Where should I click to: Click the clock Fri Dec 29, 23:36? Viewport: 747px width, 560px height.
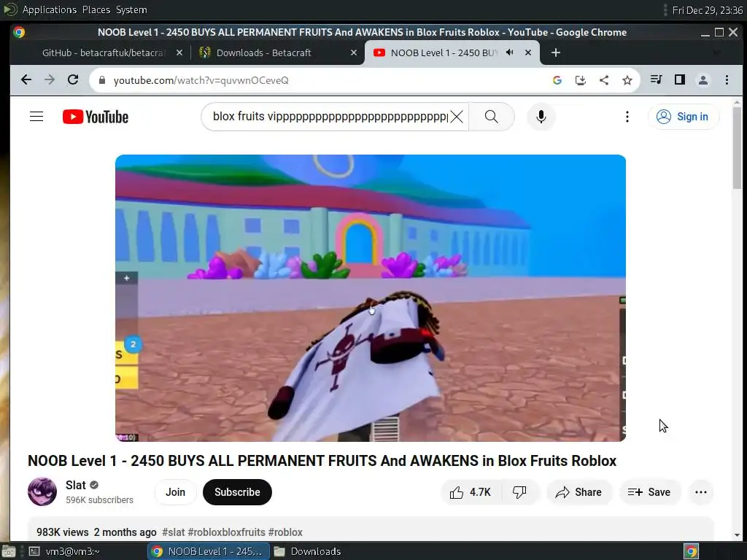click(708, 9)
